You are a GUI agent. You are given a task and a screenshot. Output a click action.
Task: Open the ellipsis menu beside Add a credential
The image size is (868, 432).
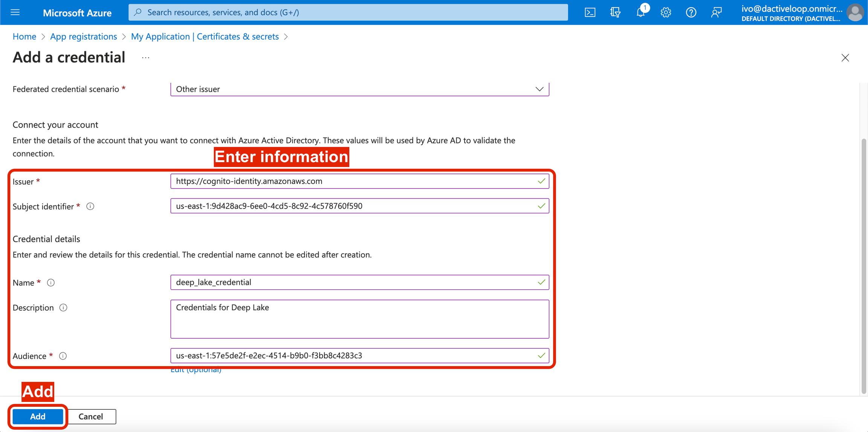click(x=146, y=58)
